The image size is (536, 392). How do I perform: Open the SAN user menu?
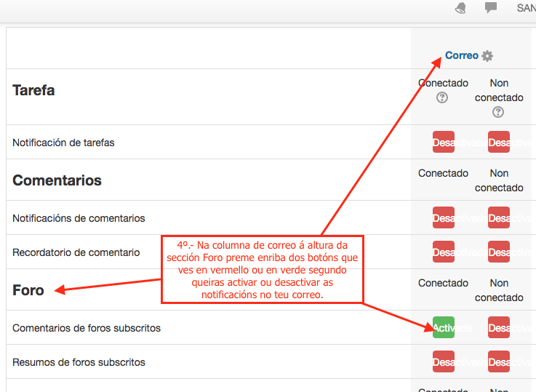pyautogui.click(x=526, y=8)
